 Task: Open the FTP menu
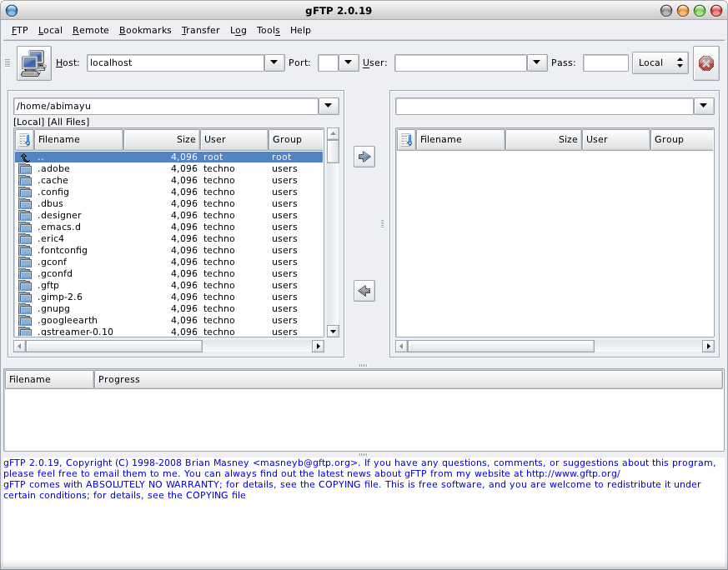(19, 30)
